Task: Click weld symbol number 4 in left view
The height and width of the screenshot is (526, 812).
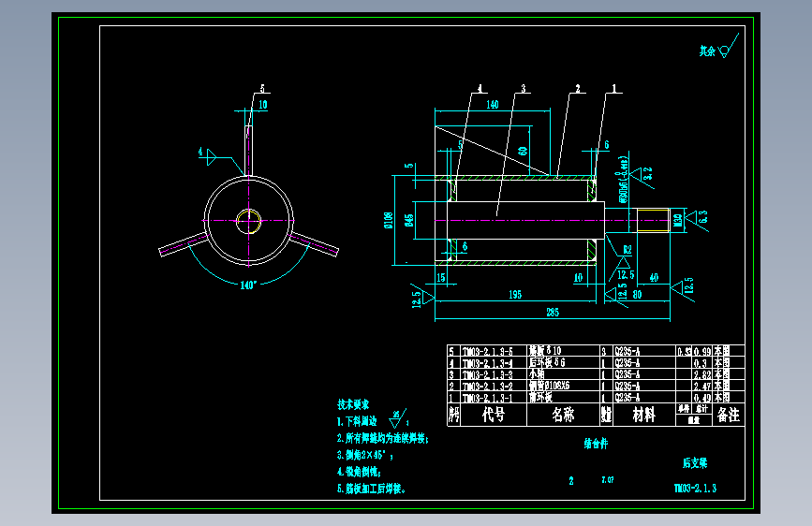Action: 200,152
